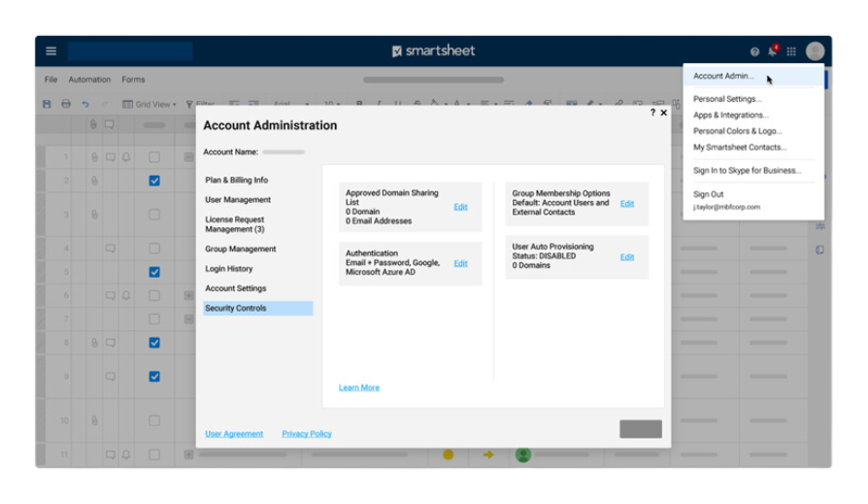868x504 pixels.
Task: Click the Undo arrow in toolbar
Action: pyautogui.click(x=85, y=104)
